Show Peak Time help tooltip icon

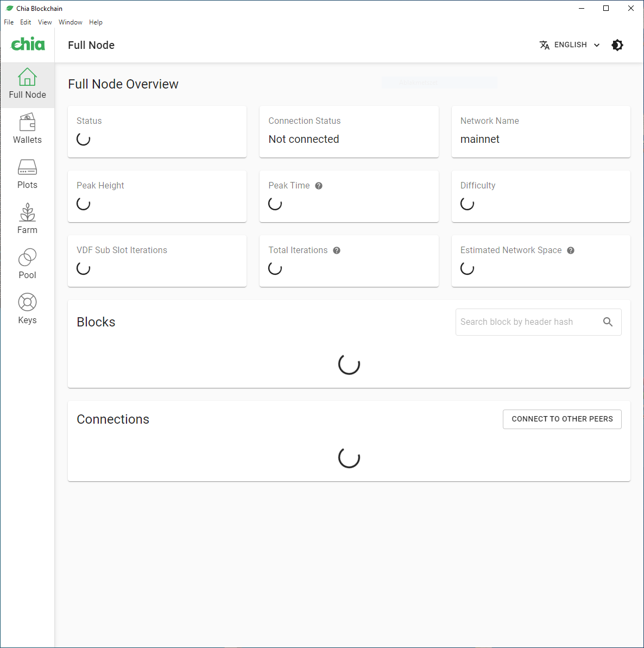[319, 186]
